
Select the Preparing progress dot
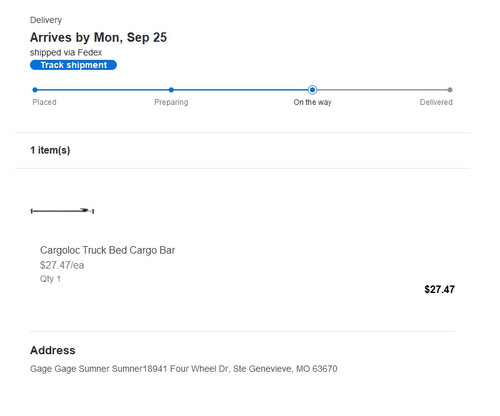coord(171,90)
